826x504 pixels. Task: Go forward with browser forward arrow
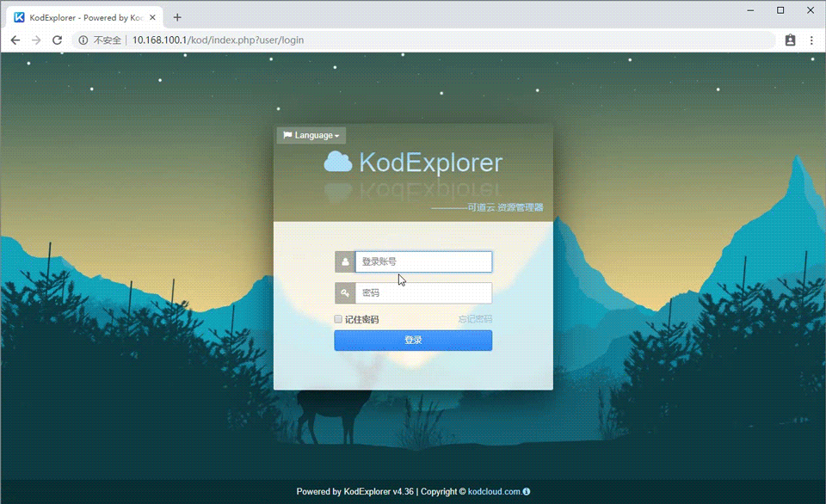[x=36, y=40]
